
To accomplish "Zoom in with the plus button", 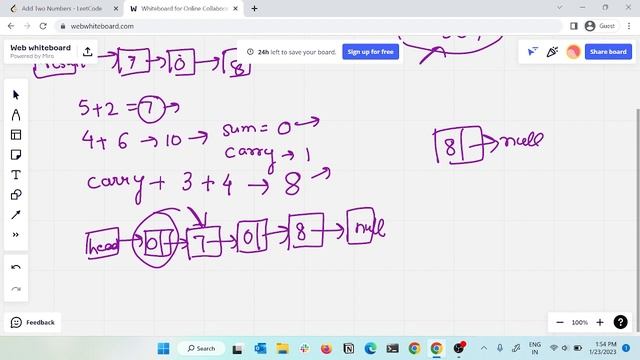I will pos(600,322).
